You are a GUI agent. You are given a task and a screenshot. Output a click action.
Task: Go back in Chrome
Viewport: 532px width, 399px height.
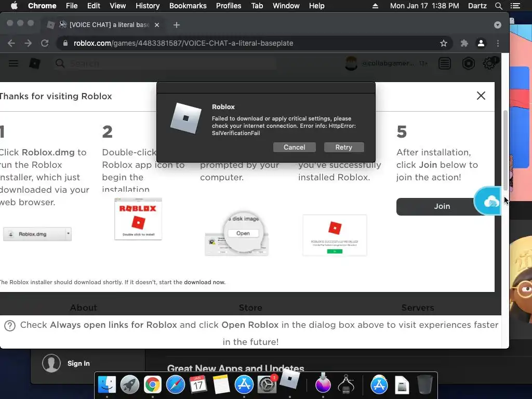point(11,43)
